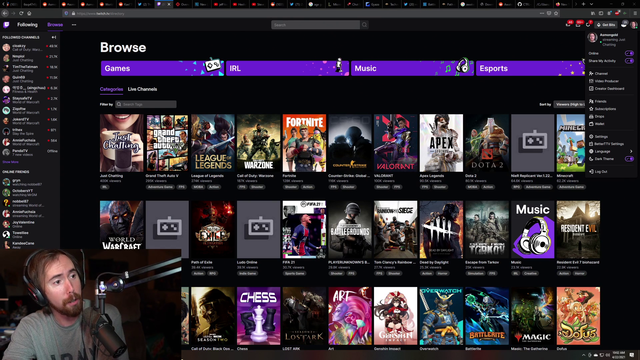The height and width of the screenshot is (360, 640).
Task: Open the Chess category cover
Action: (259, 316)
